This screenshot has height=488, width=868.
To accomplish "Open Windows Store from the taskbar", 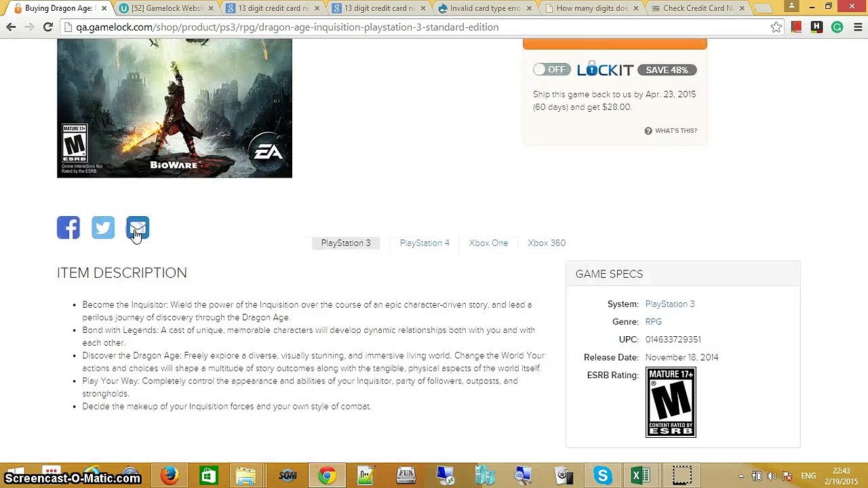I will pos(208,475).
